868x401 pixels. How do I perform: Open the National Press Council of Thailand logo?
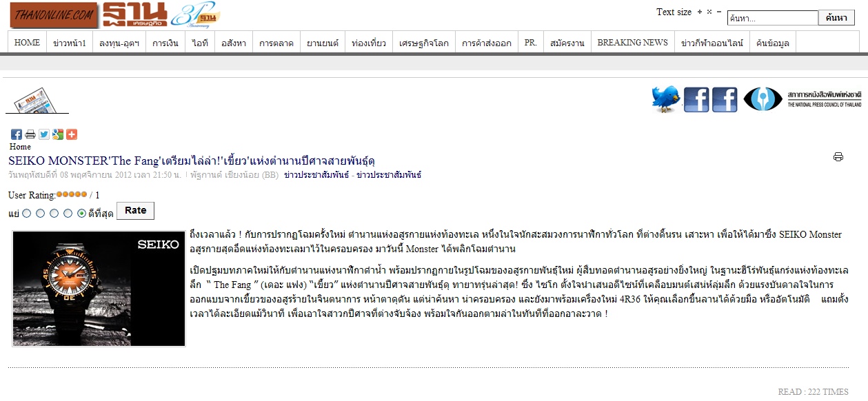click(803, 99)
